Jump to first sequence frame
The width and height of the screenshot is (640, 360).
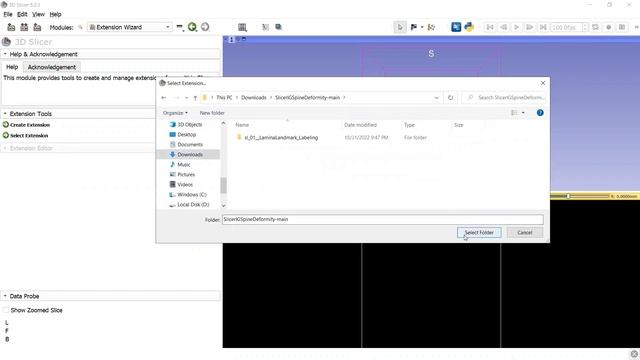click(x=490, y=27)
